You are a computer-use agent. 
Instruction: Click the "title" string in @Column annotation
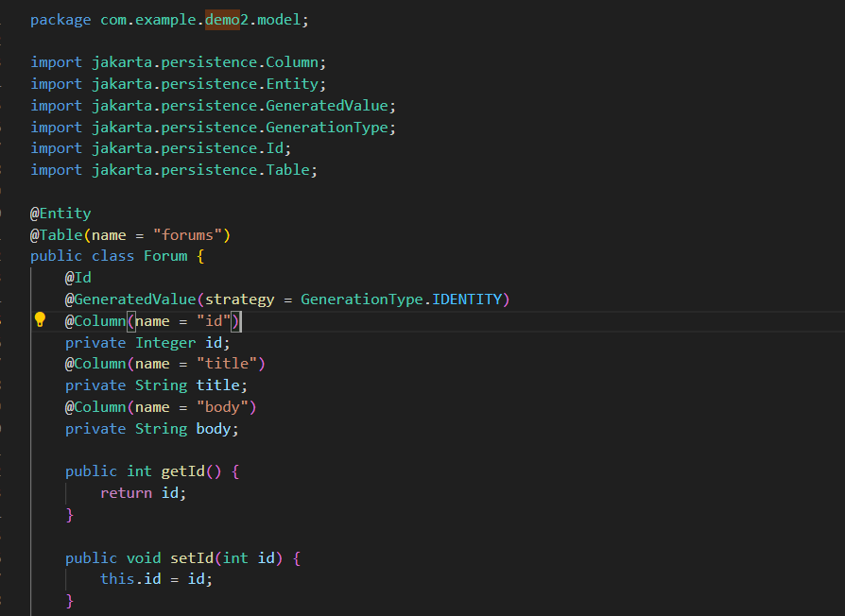click(x=227, y=364)
